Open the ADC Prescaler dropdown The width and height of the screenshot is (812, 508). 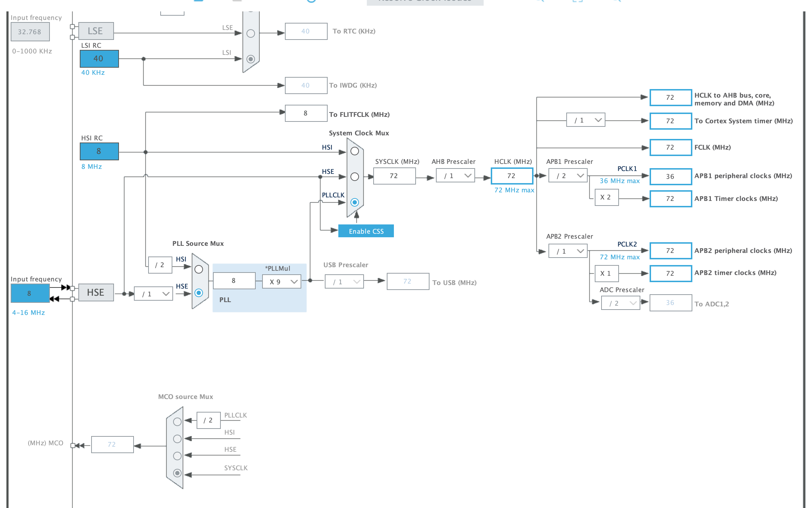621,303
